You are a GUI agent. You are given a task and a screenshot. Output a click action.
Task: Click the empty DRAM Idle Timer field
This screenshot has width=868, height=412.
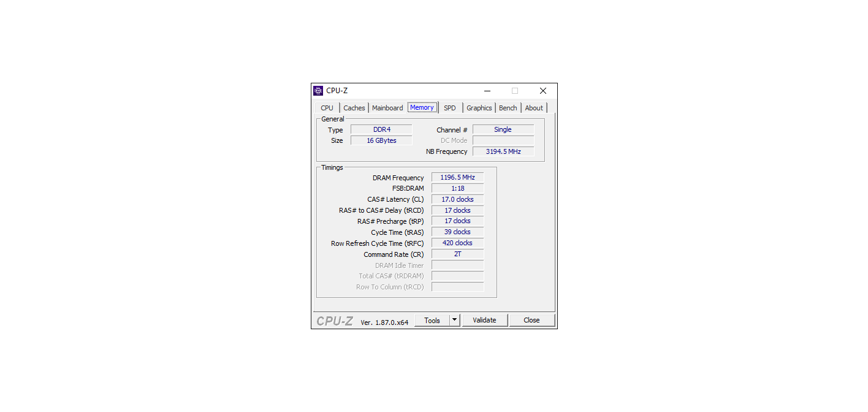click(458, 265)
